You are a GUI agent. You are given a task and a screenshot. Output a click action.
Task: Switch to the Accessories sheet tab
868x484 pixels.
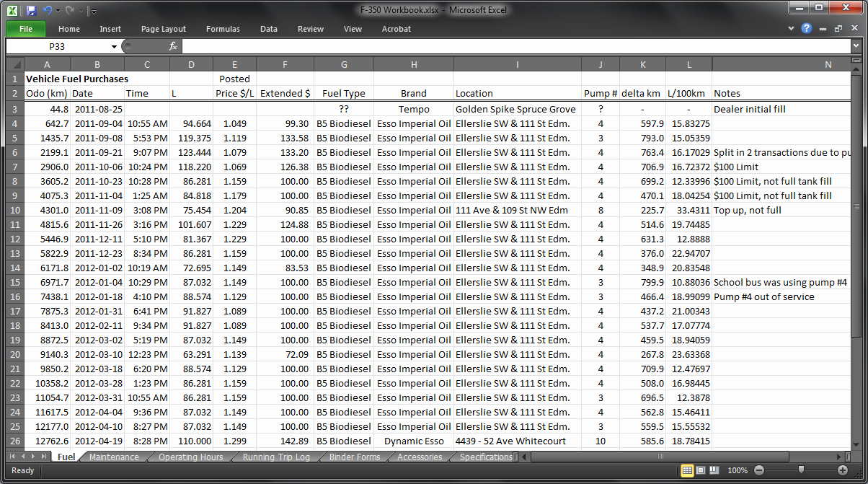click(420, 457)
